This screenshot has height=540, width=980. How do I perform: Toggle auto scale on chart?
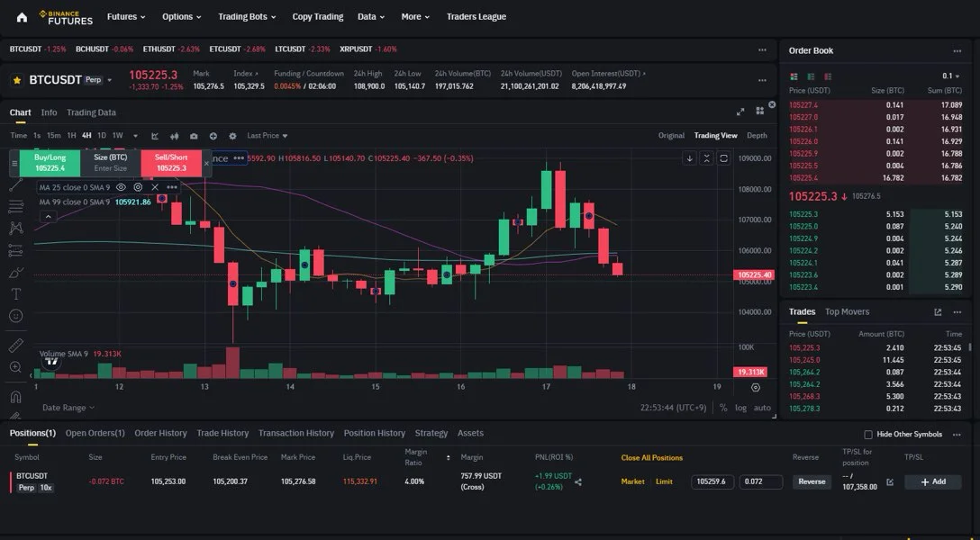(762, 408)
